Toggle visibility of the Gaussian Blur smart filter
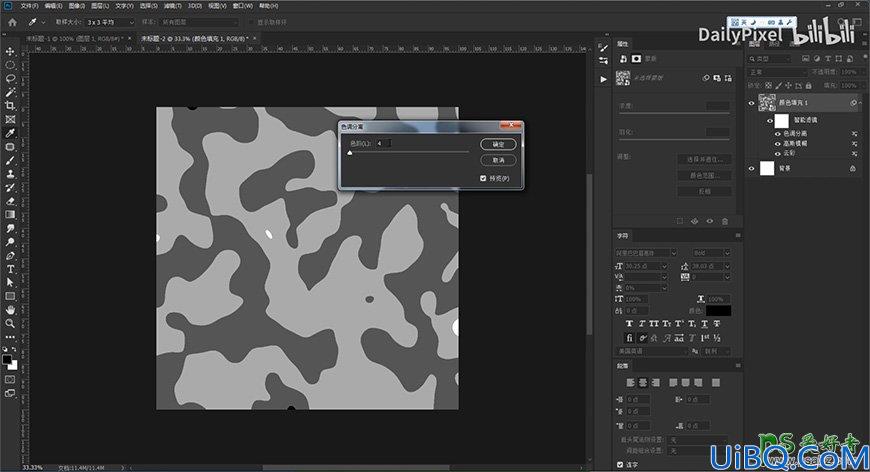Image resolution: width=870 pixels, height=472 pixels. 778,144
